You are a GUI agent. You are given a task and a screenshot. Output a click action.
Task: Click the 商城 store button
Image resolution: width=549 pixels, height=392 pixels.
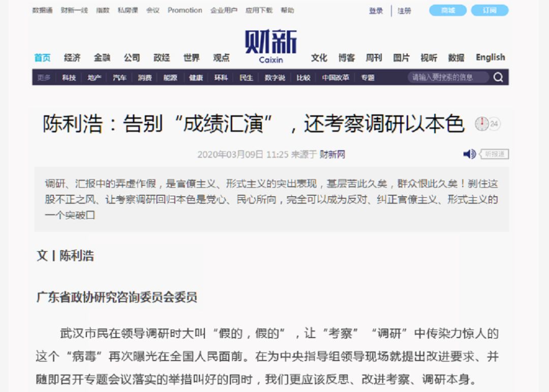coord(448,11)
